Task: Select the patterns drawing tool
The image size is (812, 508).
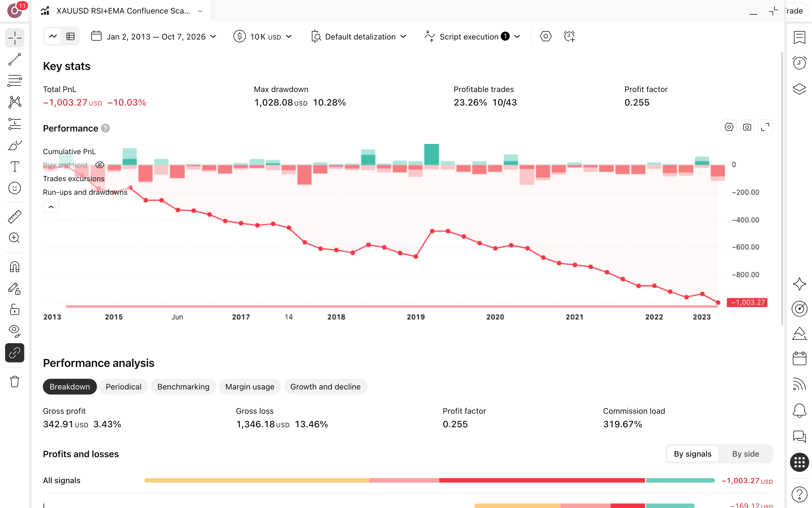Action: pyautogui.click(x=14, y=102)
